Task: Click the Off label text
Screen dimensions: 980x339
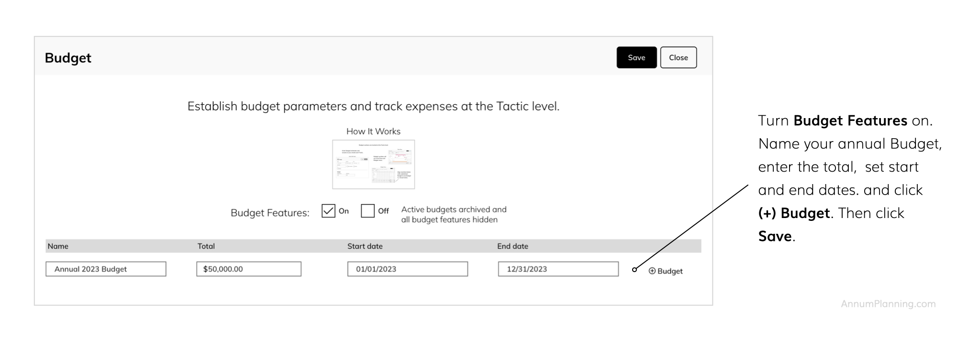Action: [x=383, y=211]
